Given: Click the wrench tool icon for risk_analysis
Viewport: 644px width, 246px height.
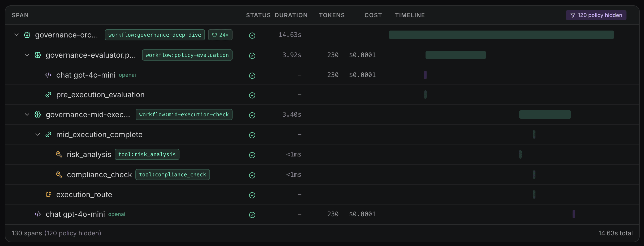Looking at the screenshot, I should (x=59, y=154).
